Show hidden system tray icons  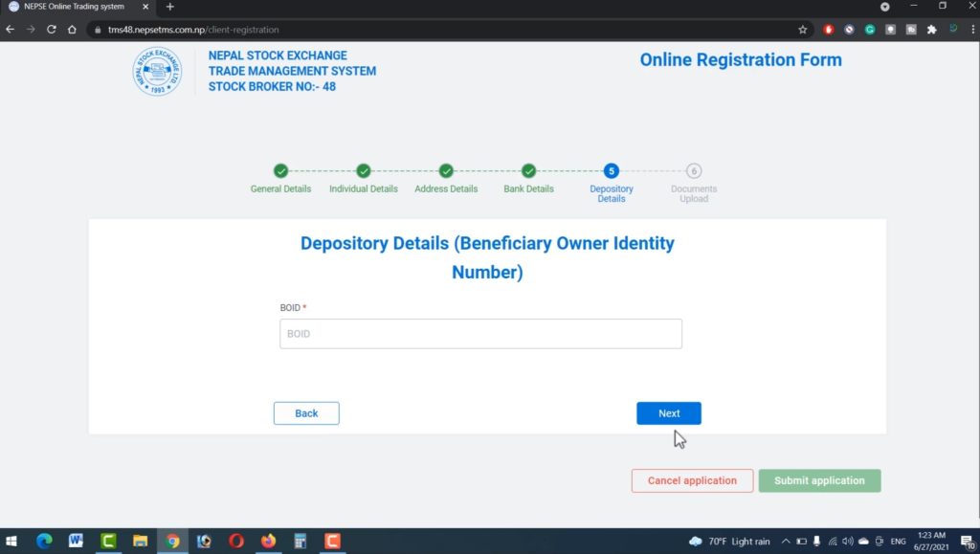pyautogui.click(x=786, y=542)
